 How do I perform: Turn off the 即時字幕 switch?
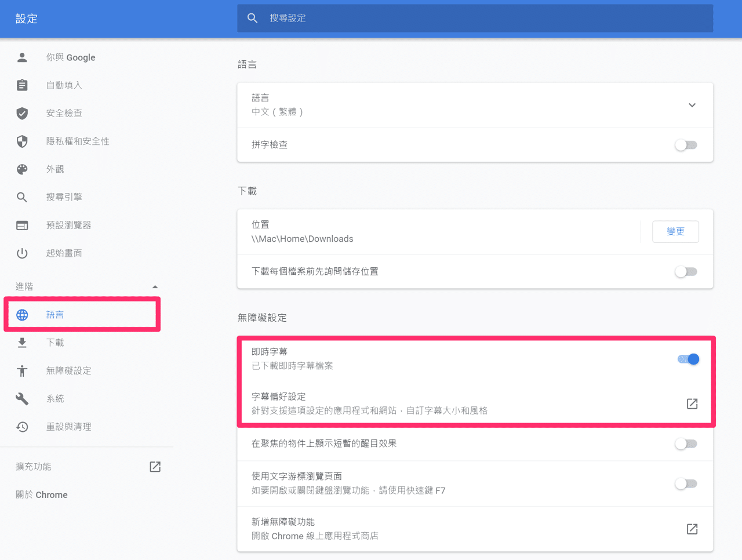point(688,359)
